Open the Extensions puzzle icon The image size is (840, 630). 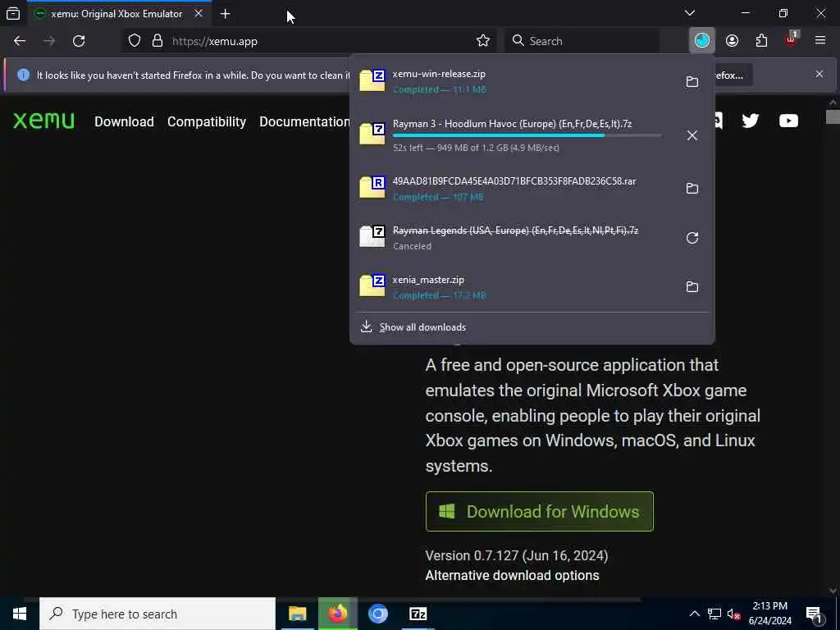(761, 41)
